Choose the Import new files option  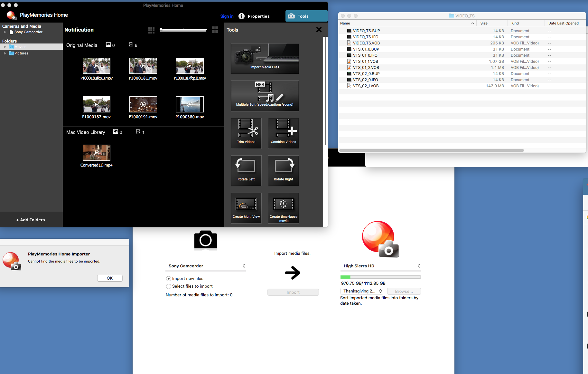coord(168,278)
